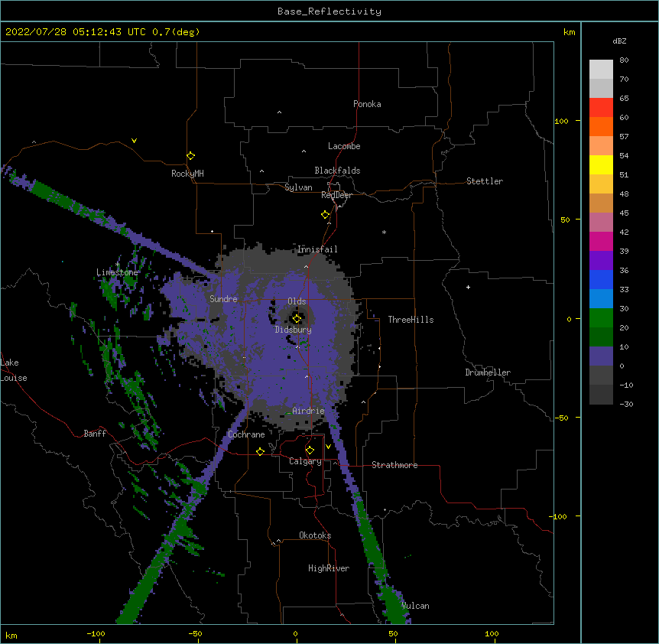Viewport: 659px width, 644px height.
Task: Click the Calgary label
Action: click(305, 461)
